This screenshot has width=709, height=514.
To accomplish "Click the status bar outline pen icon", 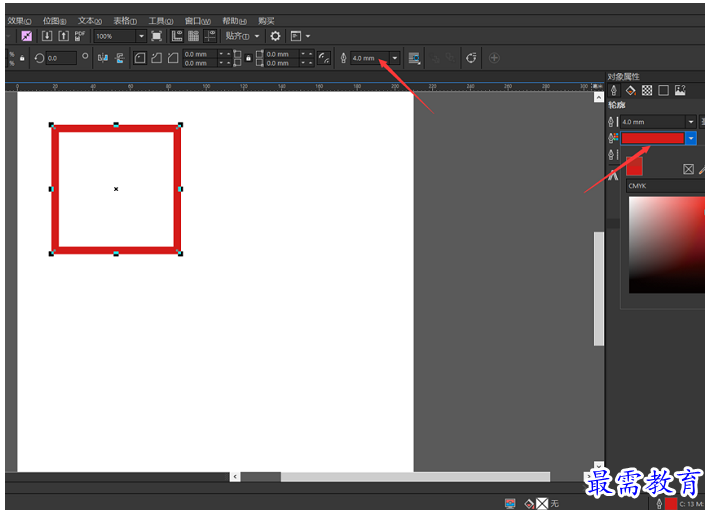I will pos(659,504).
